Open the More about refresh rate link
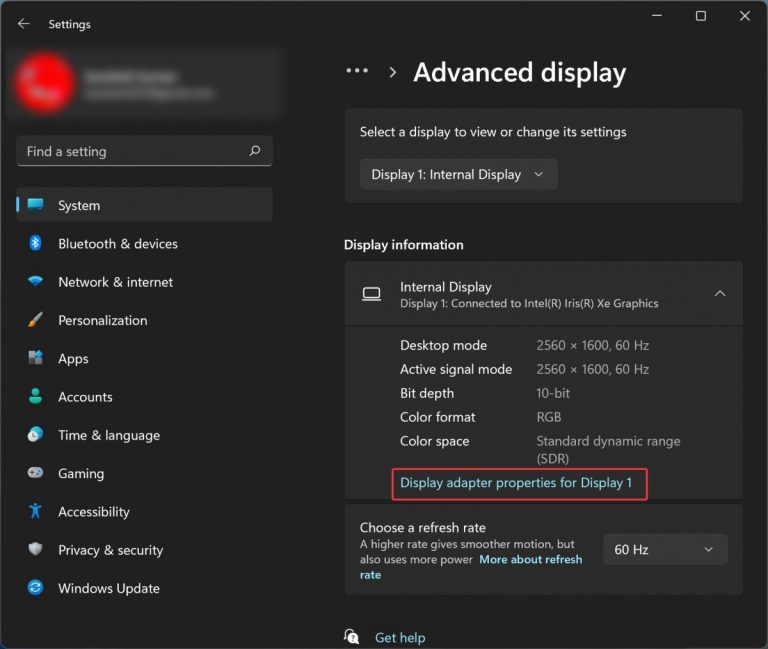 (530, 560)
